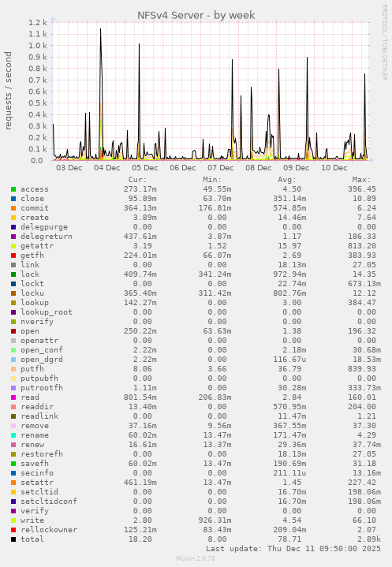Click the 'Last update' timestamp text

[x=293, y=549]
